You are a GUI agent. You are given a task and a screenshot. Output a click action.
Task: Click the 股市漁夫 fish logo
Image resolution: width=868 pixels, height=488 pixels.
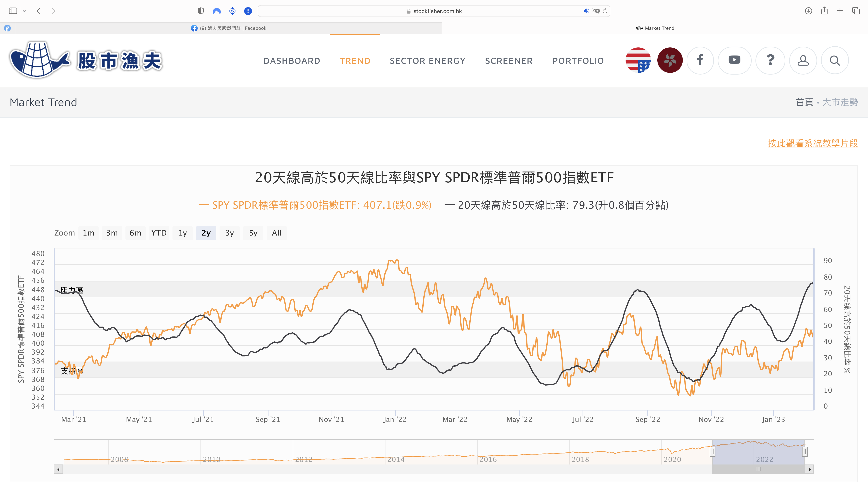point(86,60)
